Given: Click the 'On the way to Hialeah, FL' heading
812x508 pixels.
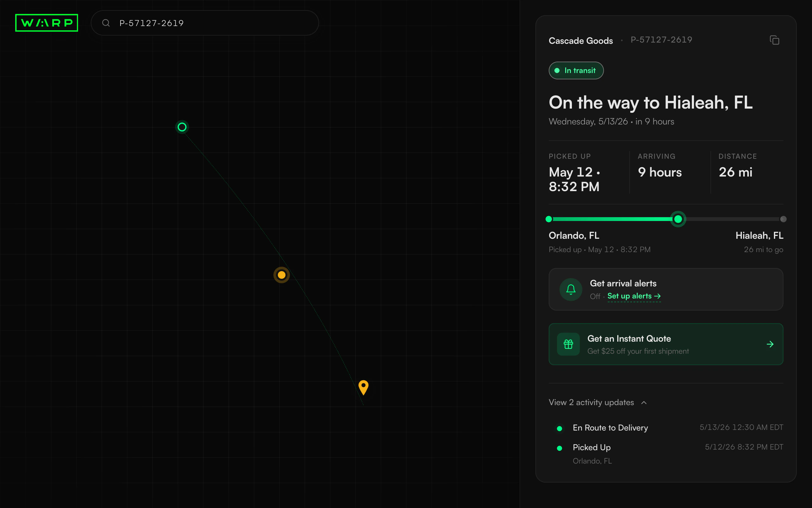Looking at the screenshot, I should [x=651, y=103].
